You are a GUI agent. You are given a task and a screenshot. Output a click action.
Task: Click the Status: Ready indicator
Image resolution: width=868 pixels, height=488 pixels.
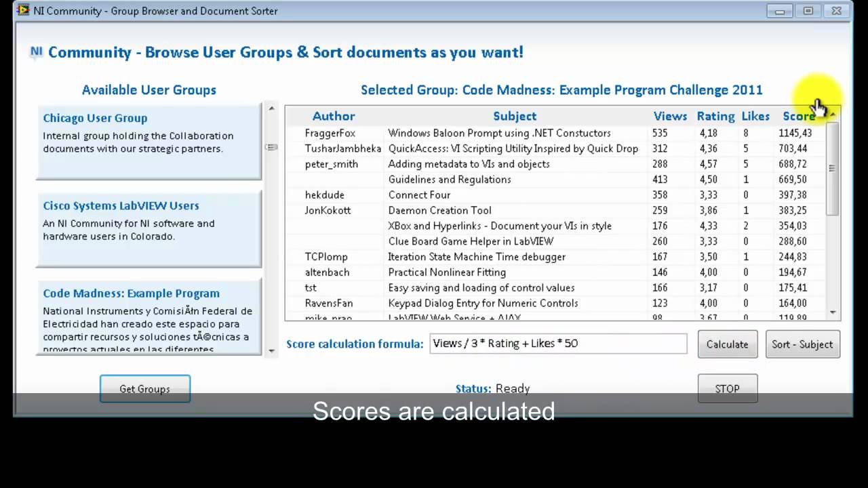pyautogui.click(x=492, y=388)
